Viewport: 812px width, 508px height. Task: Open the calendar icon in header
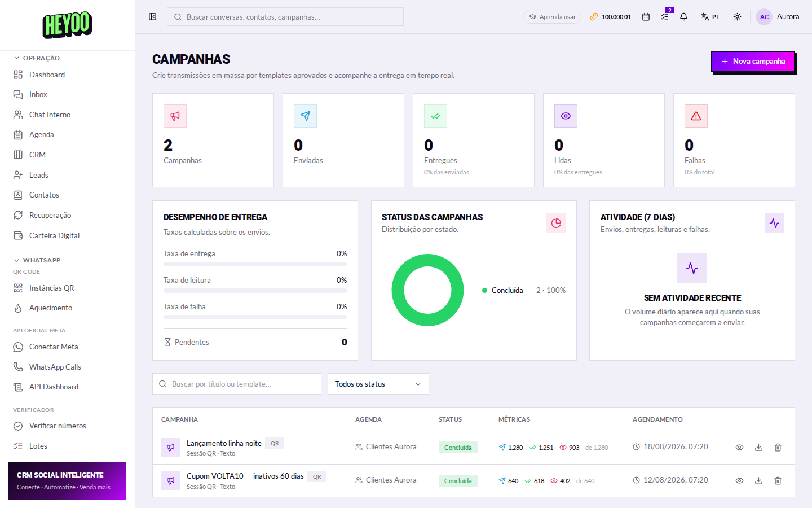[646, 17]
